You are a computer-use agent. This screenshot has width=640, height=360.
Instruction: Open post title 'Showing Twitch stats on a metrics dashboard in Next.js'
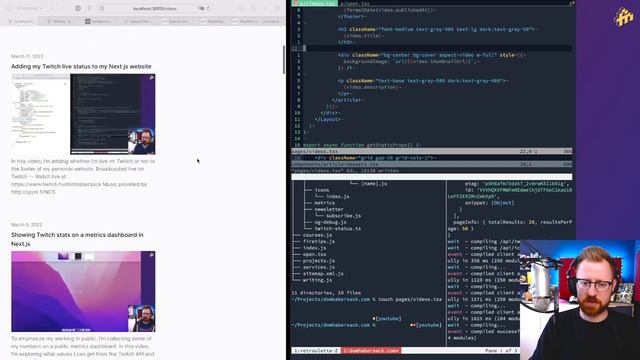77,239
